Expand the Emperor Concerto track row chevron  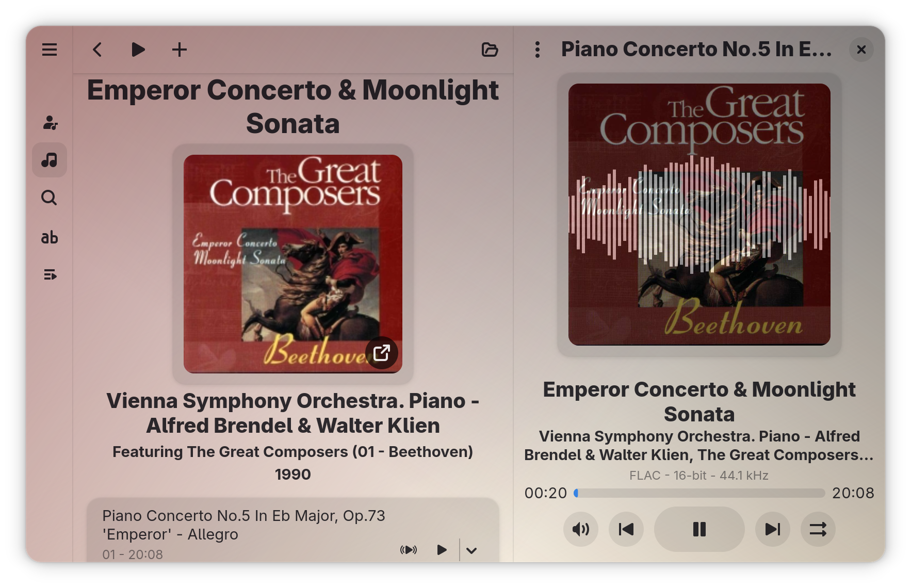click(471, 550)
